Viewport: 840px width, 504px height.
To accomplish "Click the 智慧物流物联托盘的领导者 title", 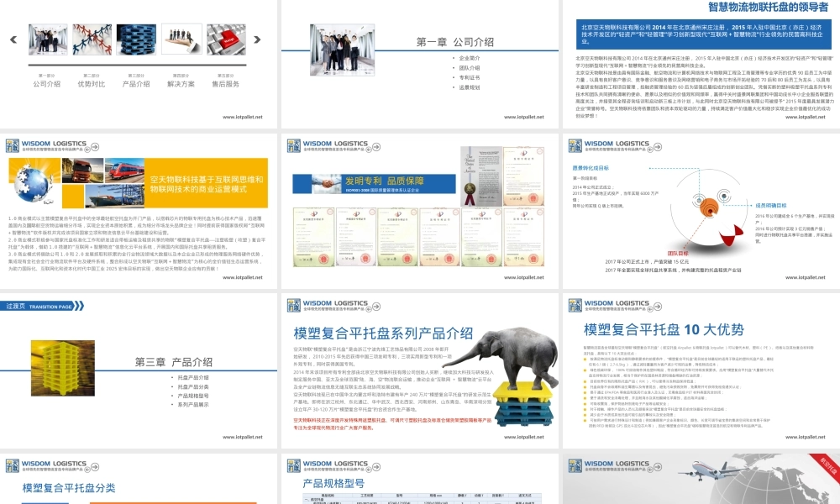I will (769, 7).
